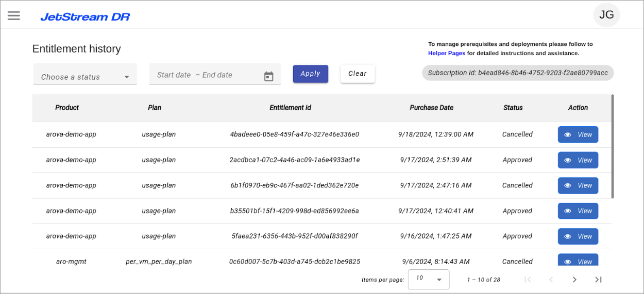Go to the next page of results

coord(574,280)
